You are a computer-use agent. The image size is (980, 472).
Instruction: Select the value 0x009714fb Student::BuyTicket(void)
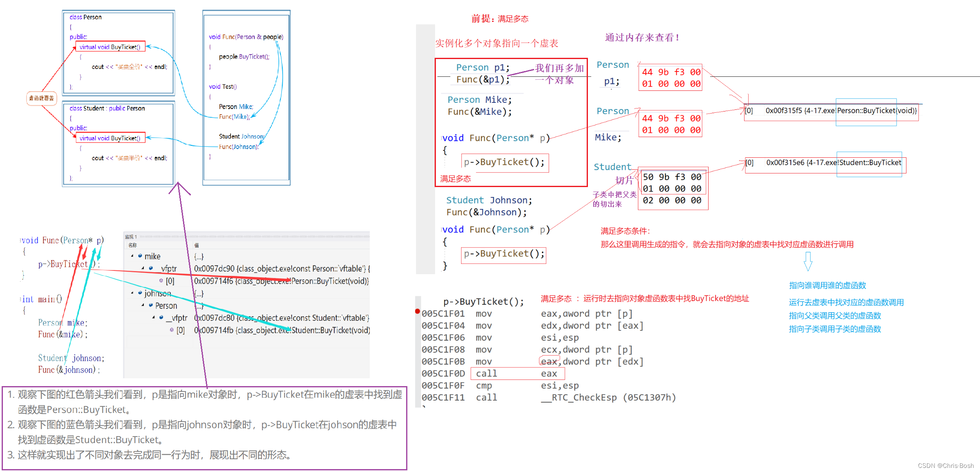[282, 330]
